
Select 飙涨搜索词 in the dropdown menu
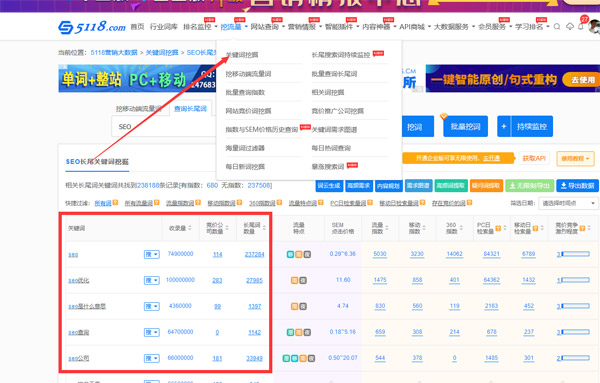click(x=328, y=166)
